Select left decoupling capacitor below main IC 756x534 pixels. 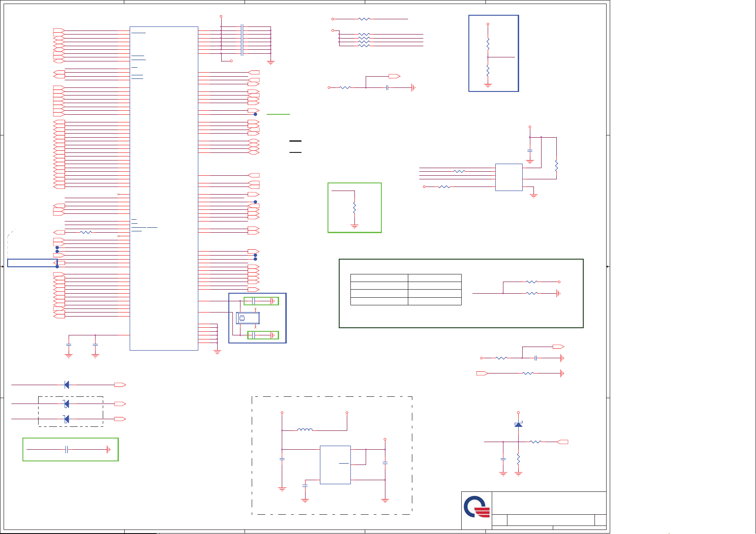69,345
